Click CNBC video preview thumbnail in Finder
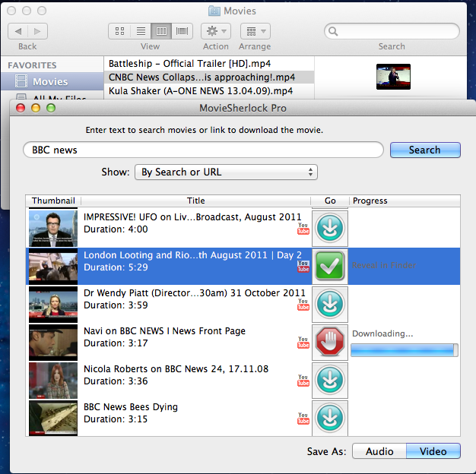This screenshot has height=474, width=476. pyautogui.click(x=393, y=77)
